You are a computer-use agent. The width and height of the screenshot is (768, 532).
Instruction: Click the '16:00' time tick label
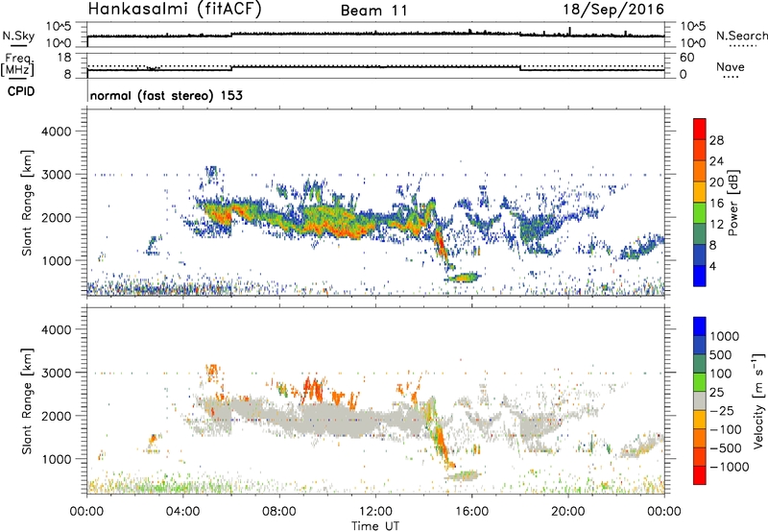(471, 512)
